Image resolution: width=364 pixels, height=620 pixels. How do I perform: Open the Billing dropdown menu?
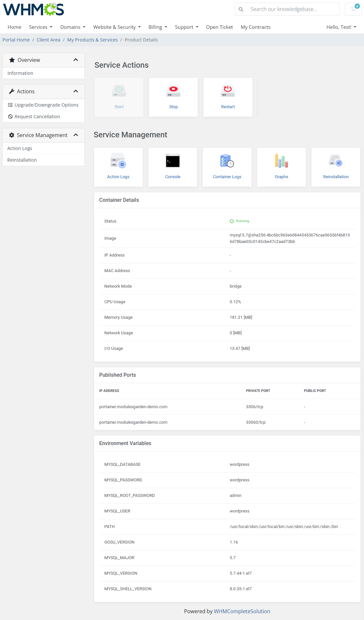click(158, 27)
